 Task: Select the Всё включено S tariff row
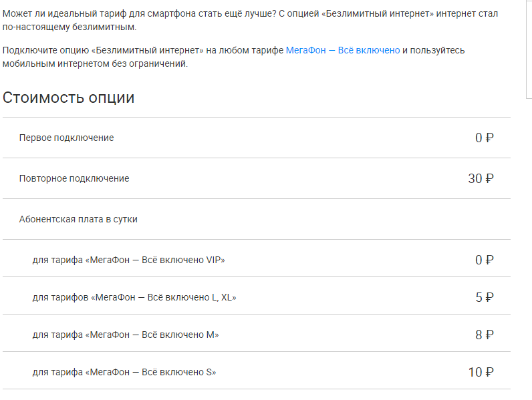tap(257, 372)
